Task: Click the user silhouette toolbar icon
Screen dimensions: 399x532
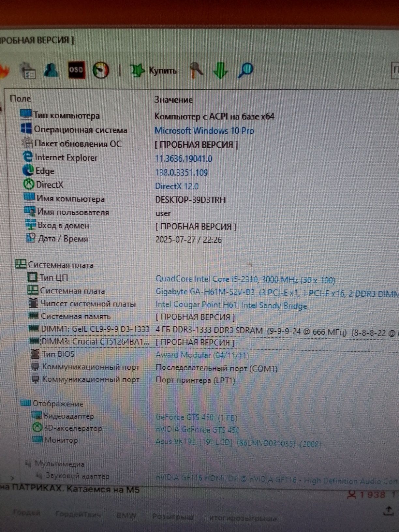Action: point(52,70)
